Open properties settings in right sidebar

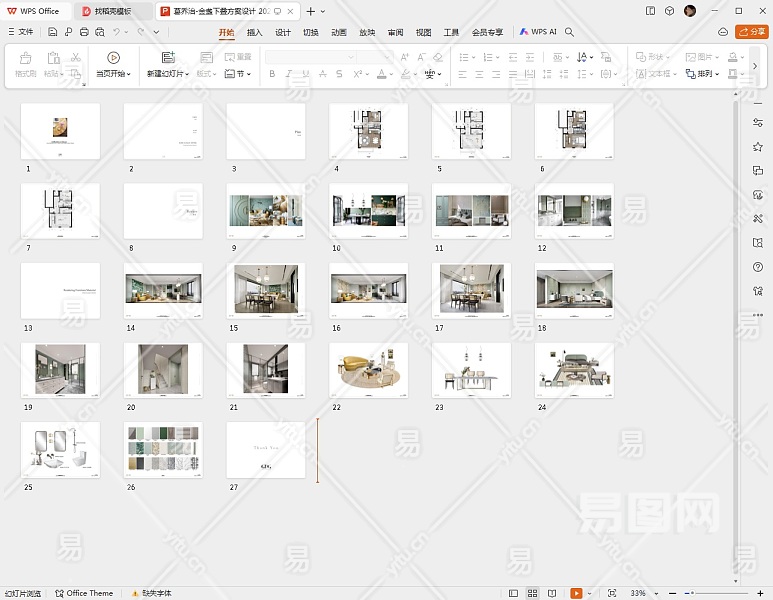758,122
